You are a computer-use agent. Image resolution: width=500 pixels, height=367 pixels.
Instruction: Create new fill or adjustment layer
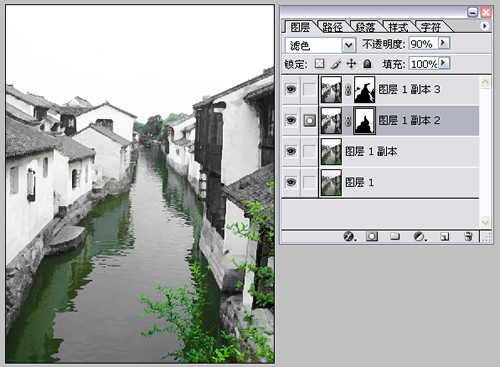point(420,237)
